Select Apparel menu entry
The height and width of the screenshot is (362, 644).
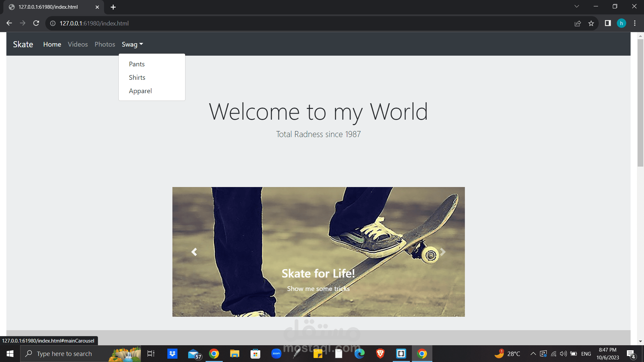[140, 91]
